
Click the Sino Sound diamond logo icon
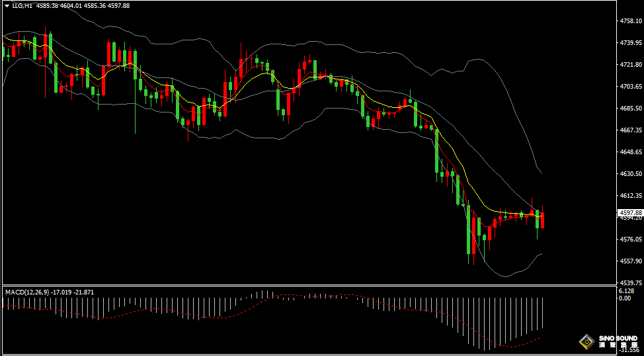point(586,341)
